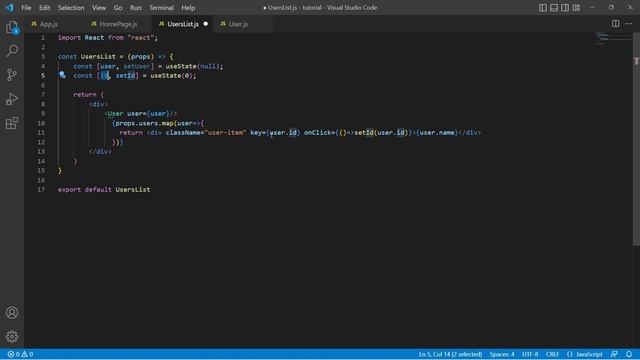Click the 'return (' text on line 7

click(89, 94)
